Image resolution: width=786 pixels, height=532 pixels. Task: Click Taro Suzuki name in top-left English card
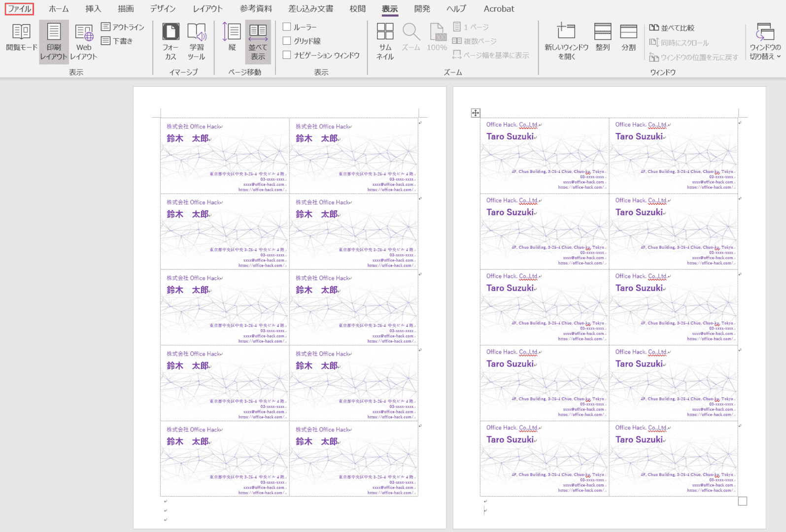[x=510, y=136]
